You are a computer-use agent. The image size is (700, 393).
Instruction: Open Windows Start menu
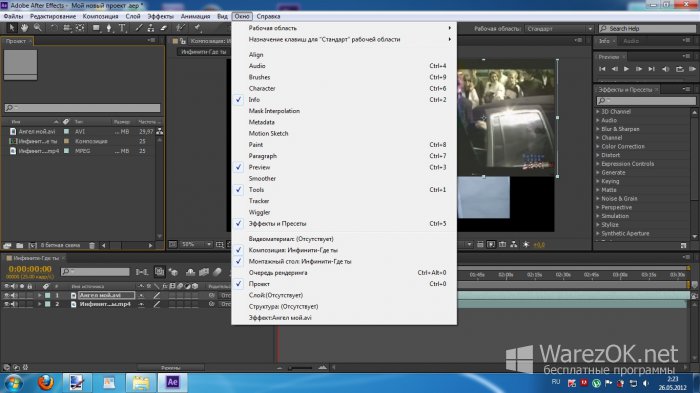tap(13, 383)
